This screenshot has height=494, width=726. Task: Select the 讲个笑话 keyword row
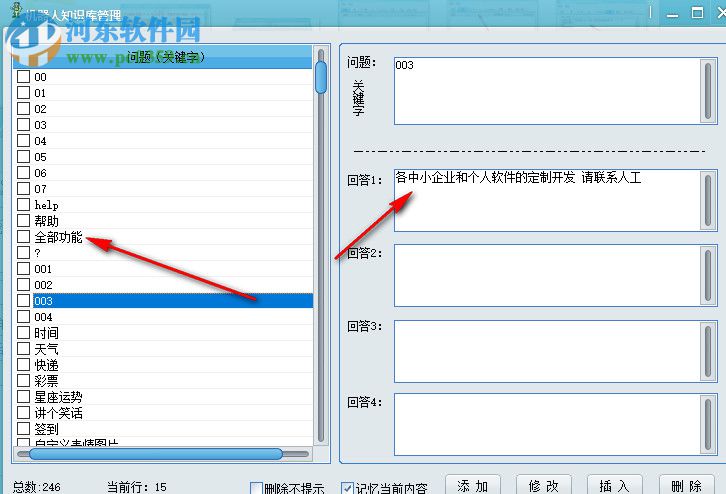[163, 413]
